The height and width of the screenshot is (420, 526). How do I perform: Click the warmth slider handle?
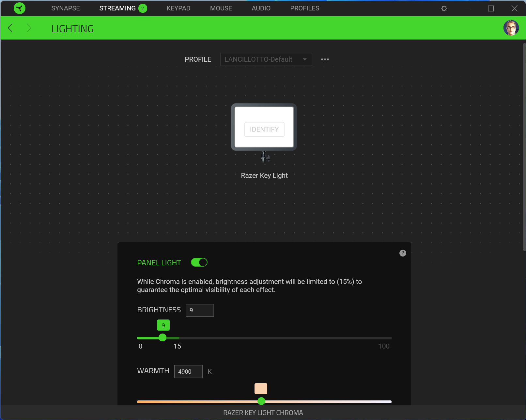[261, 401]
